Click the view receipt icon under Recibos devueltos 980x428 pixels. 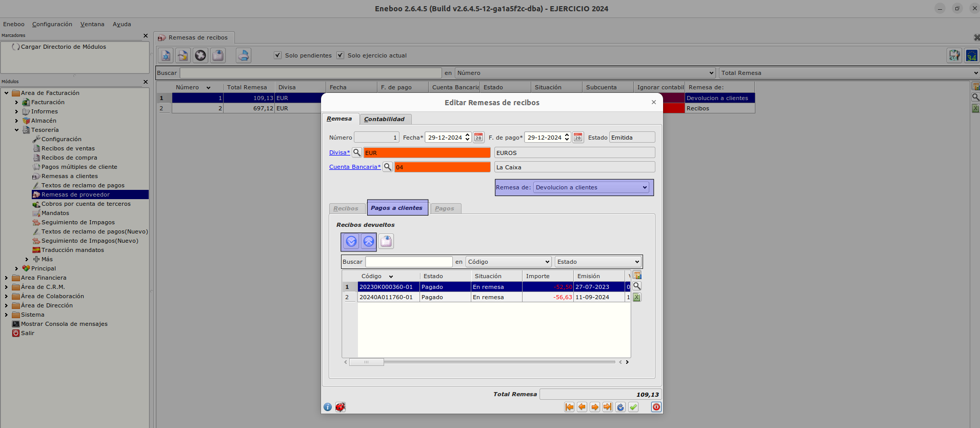pyautogui.click(x=386, y=241)
